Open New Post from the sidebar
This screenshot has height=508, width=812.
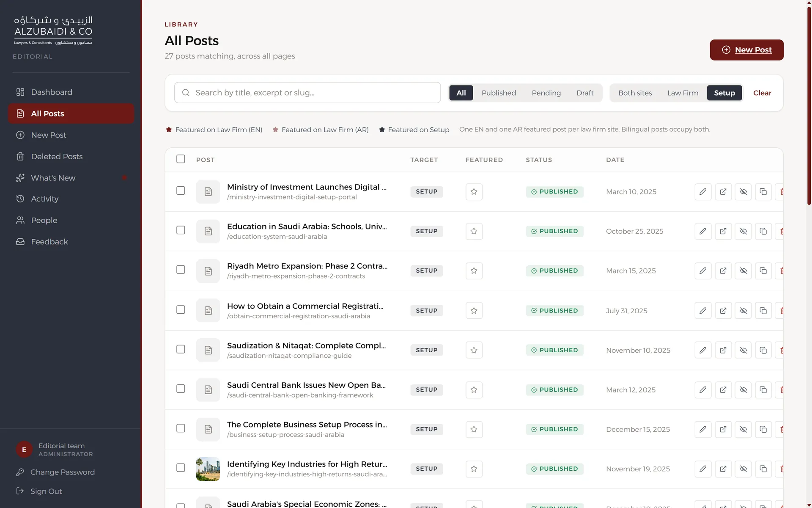[71, 135]
